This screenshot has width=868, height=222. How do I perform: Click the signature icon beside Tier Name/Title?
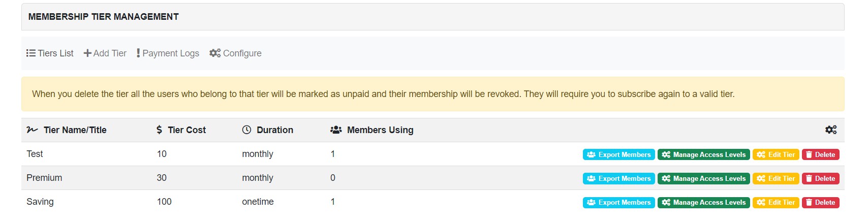(32, 130)
